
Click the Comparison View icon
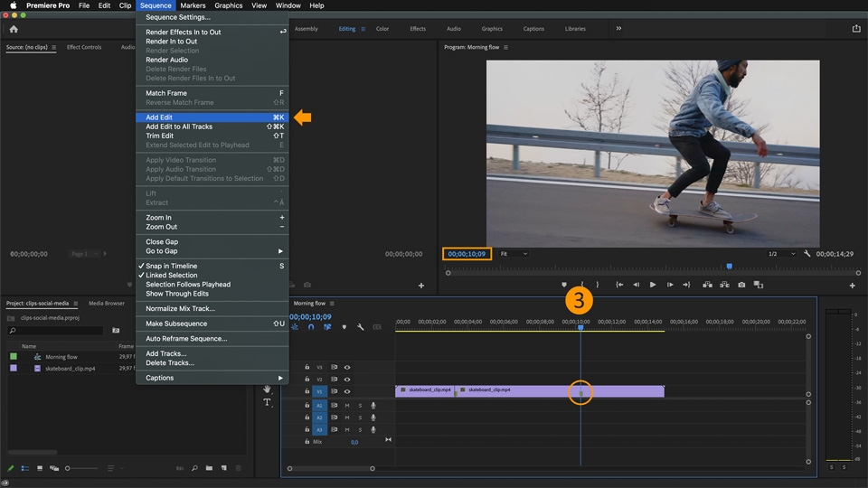[759, 285]
